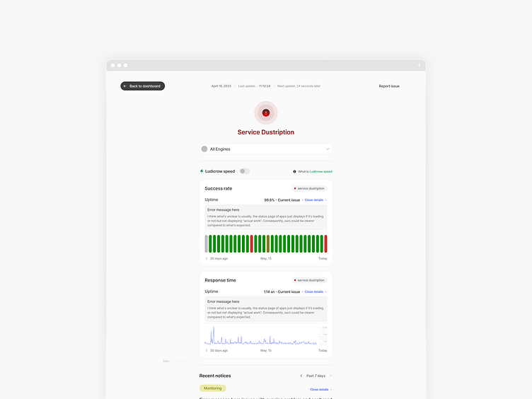Select the red uptime bar mid-chart
The width and height of the screenshot is (532, 399).
pos(251,243)
